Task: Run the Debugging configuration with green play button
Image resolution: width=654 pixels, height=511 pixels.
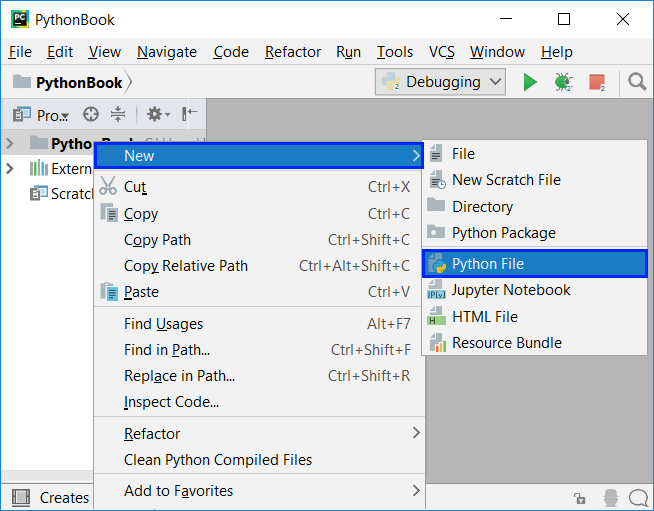Action: point(530,82)
